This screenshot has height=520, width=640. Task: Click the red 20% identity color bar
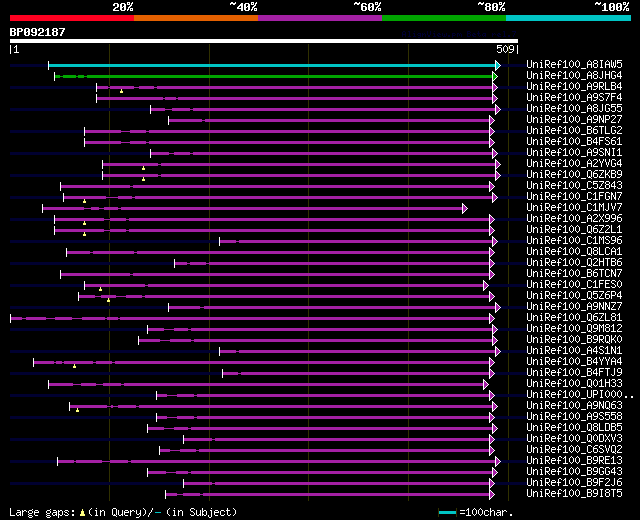pyautogui.click(x=72, y=18)
